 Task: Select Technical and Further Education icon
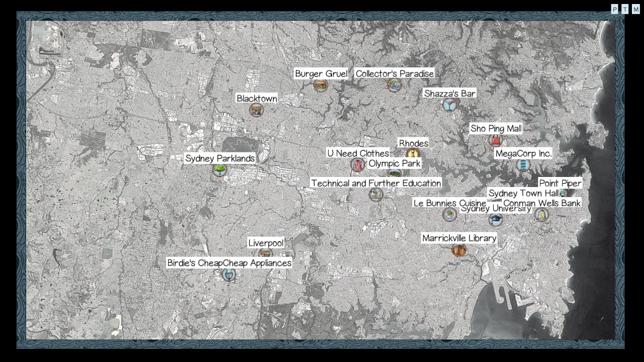pos(376,195)
